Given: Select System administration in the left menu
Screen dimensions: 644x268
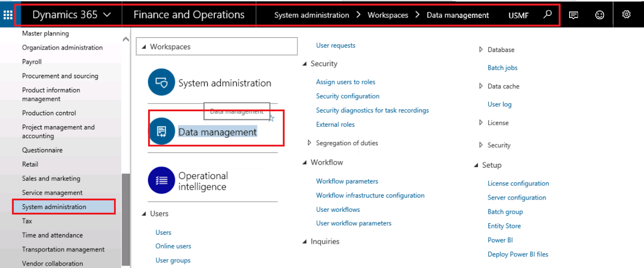Looking at the screenshot, I should click(x=54, y=207).
